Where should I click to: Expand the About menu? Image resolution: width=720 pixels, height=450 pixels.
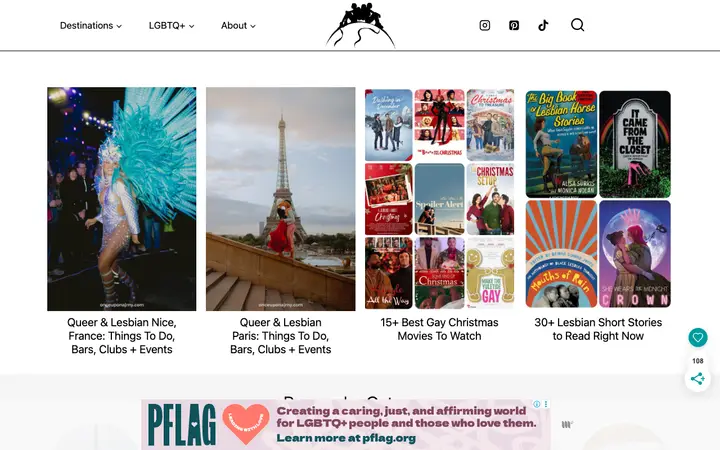point(238,26)
